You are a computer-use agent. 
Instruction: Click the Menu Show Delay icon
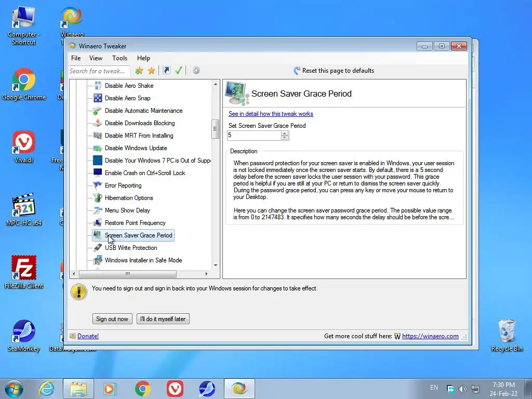(x=98, y=210)
